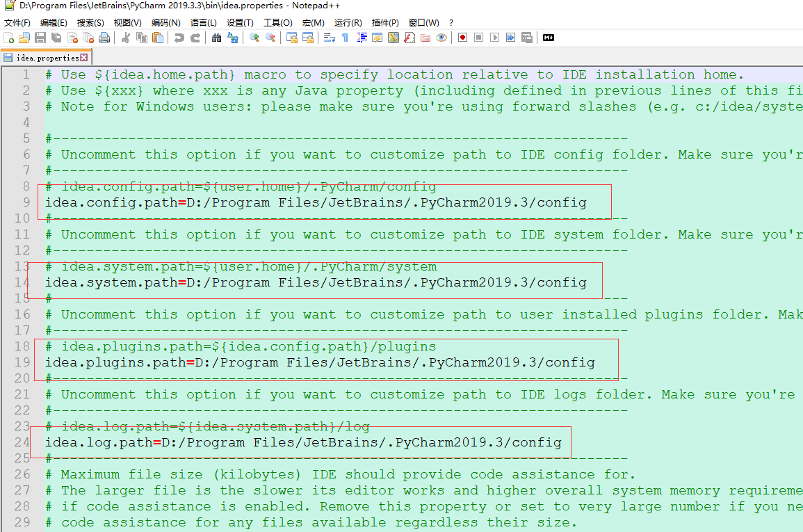
Task: Click line number 4 in the margin
Action: point(26,122)
